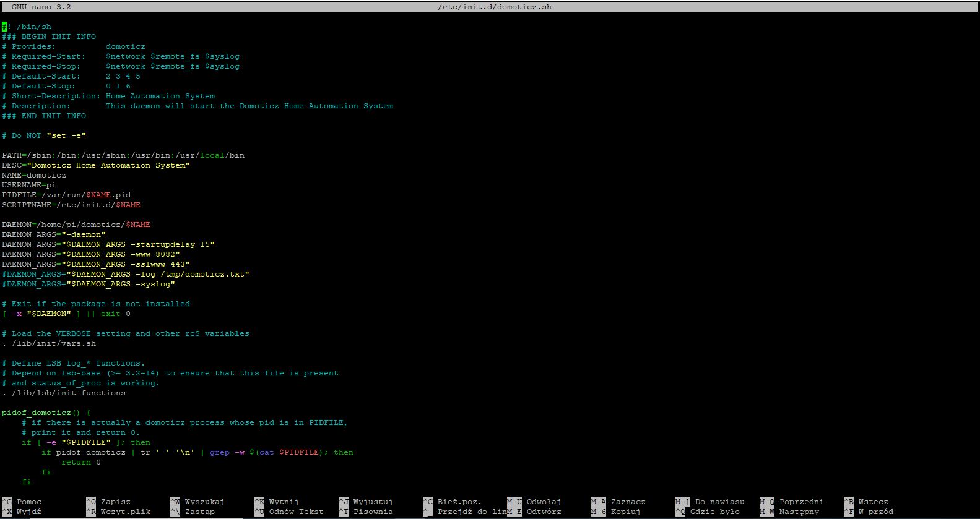Click the 'return 0' line
This screenshot has width=980, height=519.
pos(81,462)
